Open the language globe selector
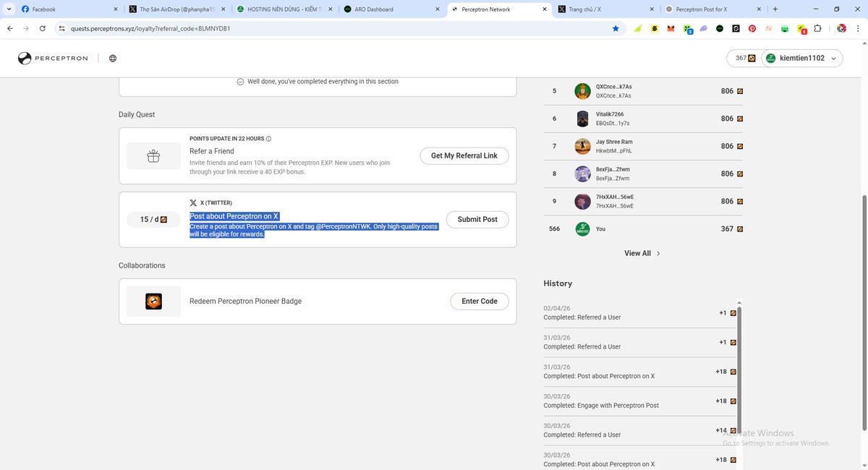The width and height of the screenshot is (868, 470). point(113,59)
